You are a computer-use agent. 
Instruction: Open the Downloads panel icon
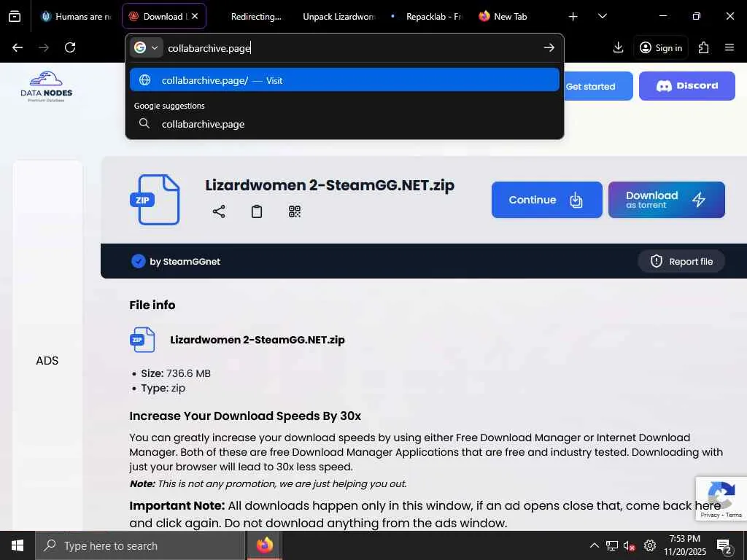[618, 47]
